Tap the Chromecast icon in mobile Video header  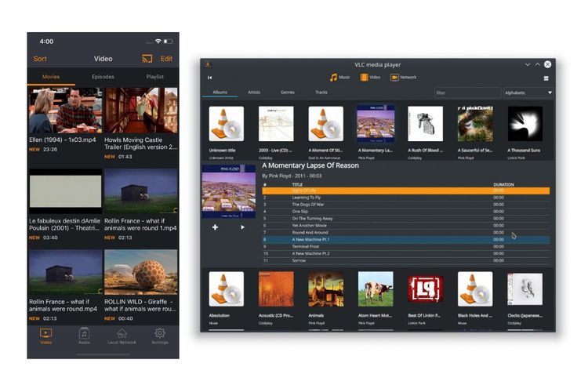147,59
